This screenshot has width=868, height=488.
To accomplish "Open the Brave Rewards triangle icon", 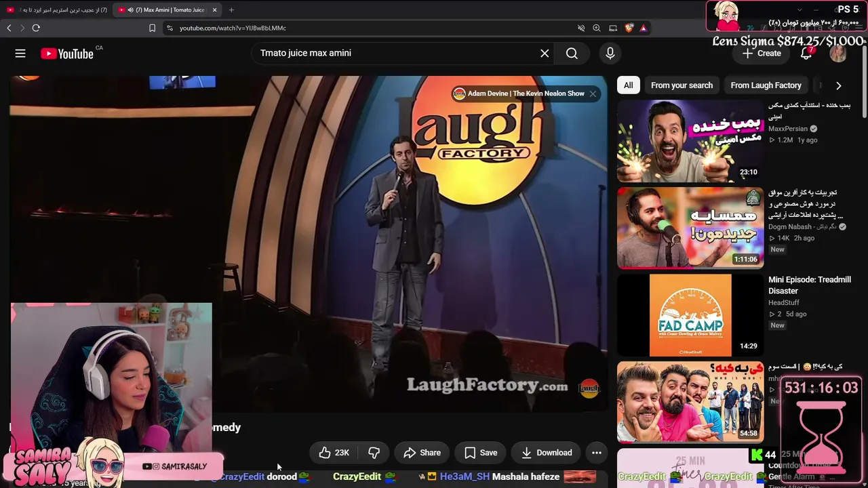I will [644, 28].
